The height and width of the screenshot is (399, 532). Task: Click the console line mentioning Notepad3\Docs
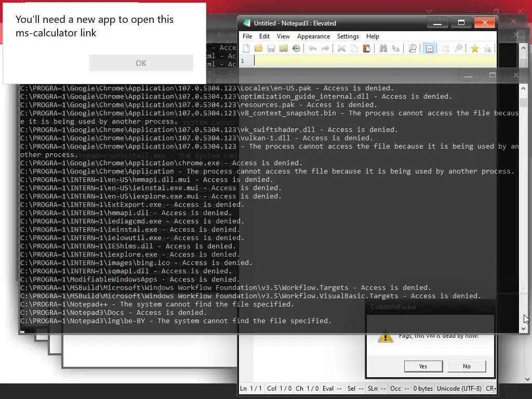[x=113, y=312]
